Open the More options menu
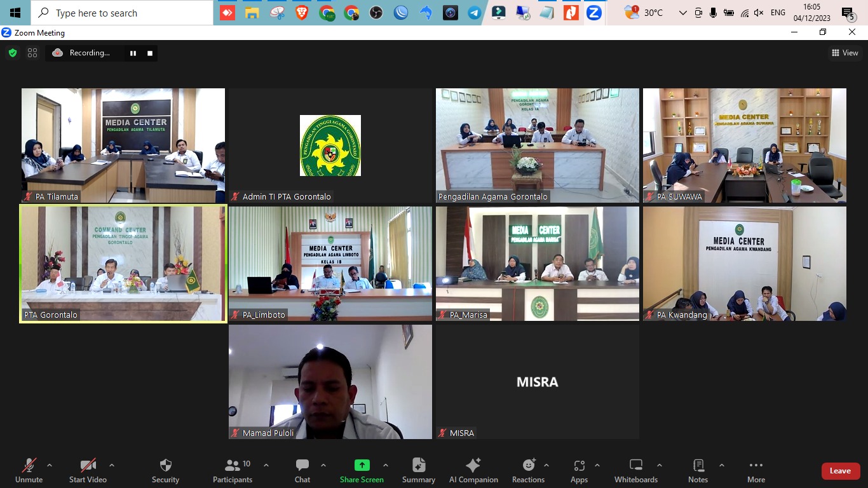This screenshot has width=868, height=488. 756,470
